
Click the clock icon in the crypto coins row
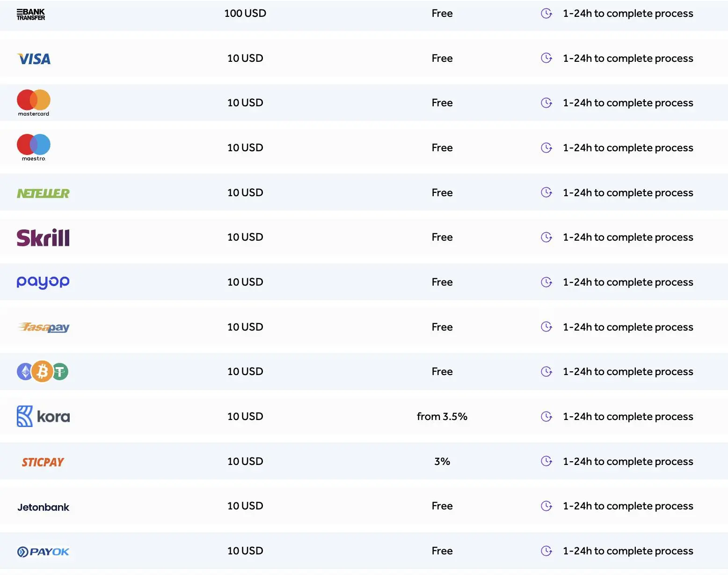[546, 371]
